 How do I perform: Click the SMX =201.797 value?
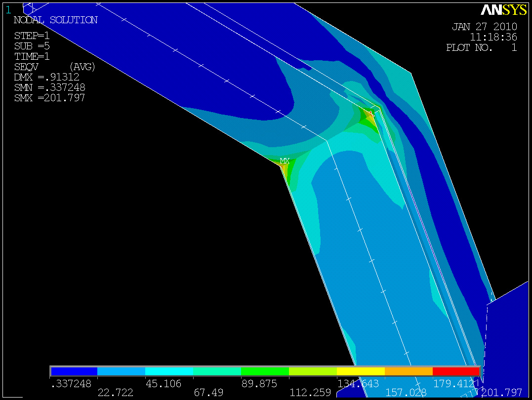(49, 98)
